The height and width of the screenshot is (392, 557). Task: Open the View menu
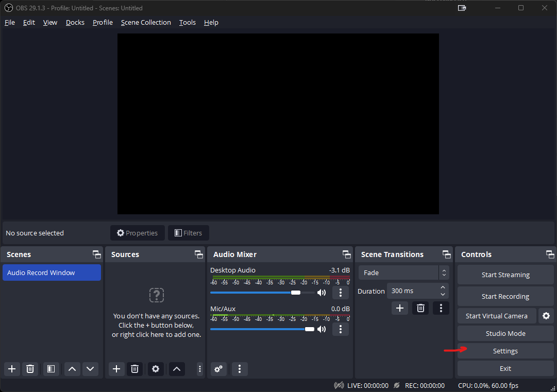pyautogui.click(x=50, y=22)
